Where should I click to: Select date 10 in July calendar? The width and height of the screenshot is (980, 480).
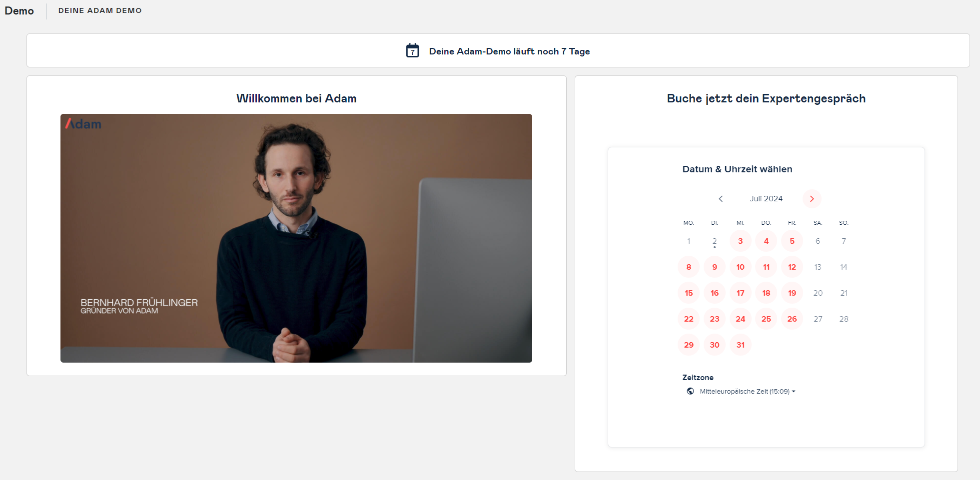741,267
